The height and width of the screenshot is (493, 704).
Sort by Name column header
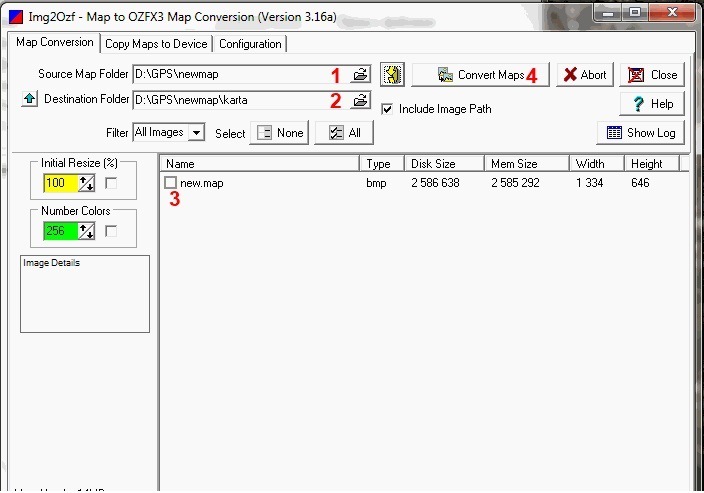pos(260,164)
